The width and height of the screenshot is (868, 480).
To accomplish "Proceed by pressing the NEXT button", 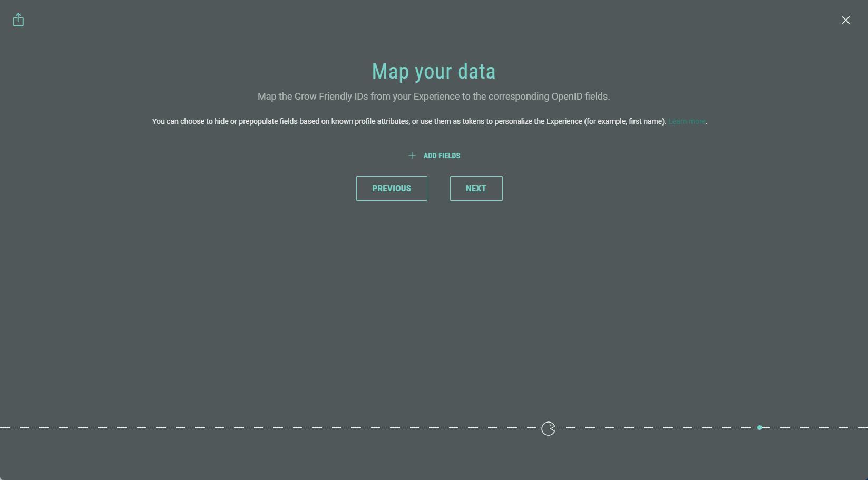I will [x=476, y=188].
